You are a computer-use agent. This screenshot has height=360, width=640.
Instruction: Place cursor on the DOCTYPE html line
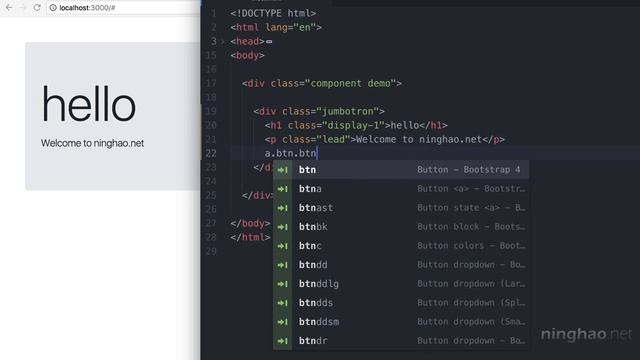pos(273,13)
